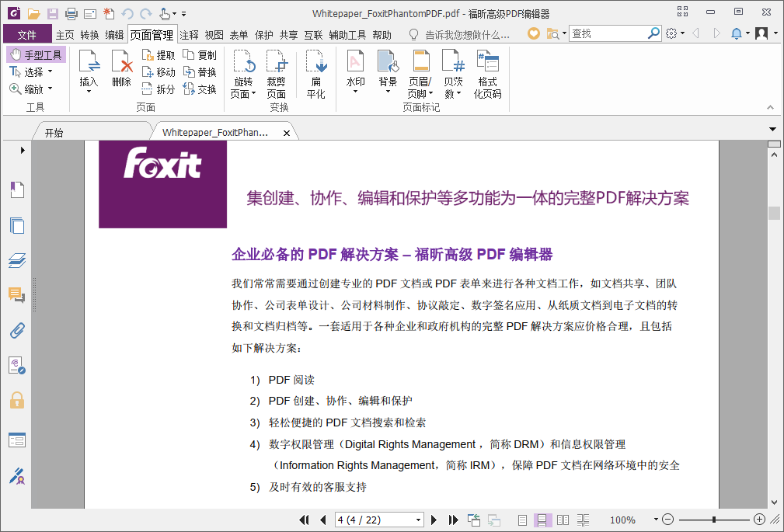Switch to facing pages view mode
The height and width of the screenshot is (532, 784).
tap(562, 520)
